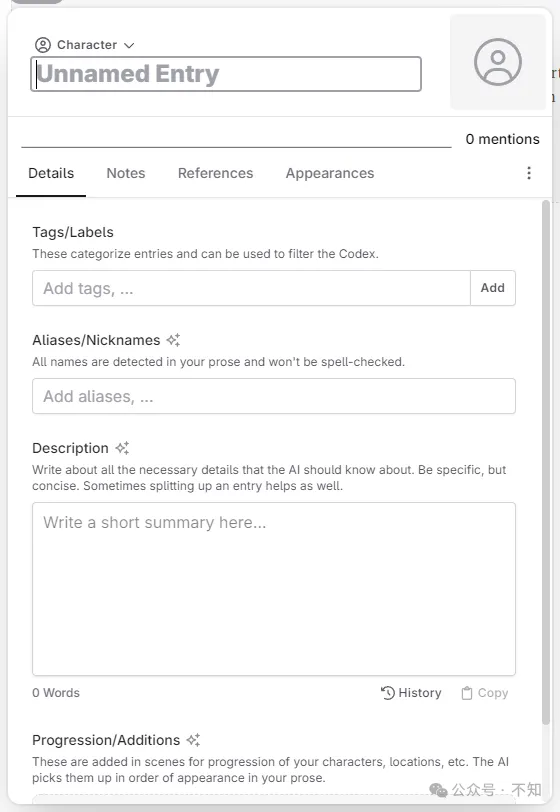This screenshot has width=560, height=812.
Task: Click the vertical scrollbar of details panel
Action: (546, 462)
